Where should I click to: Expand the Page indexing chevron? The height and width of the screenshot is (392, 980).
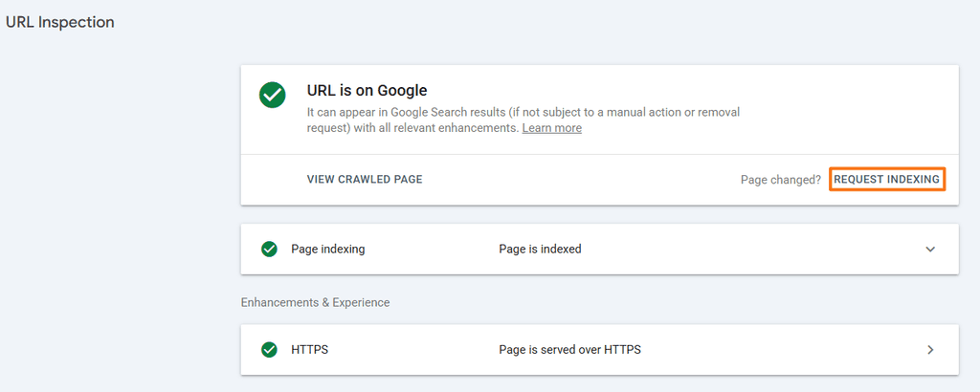tap(930, 249)
